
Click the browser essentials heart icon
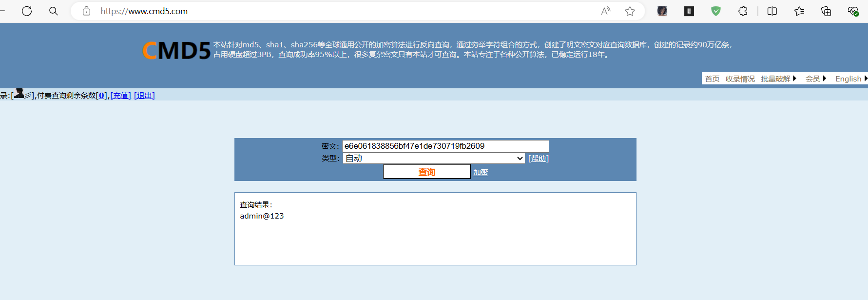(853, 11)
